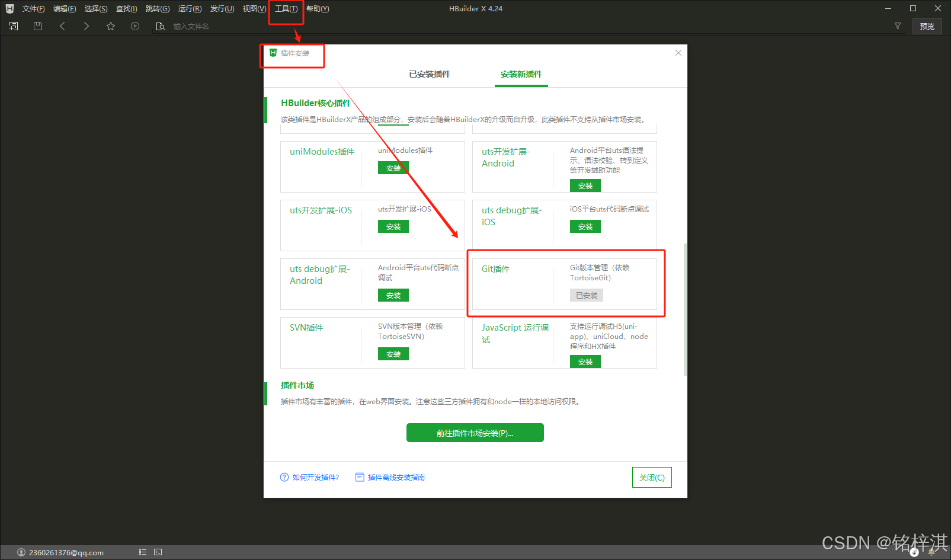Click the document icon beside 插件离线安装指南
The width and height of the screenshot is (951, 560).
pos(360,477)
